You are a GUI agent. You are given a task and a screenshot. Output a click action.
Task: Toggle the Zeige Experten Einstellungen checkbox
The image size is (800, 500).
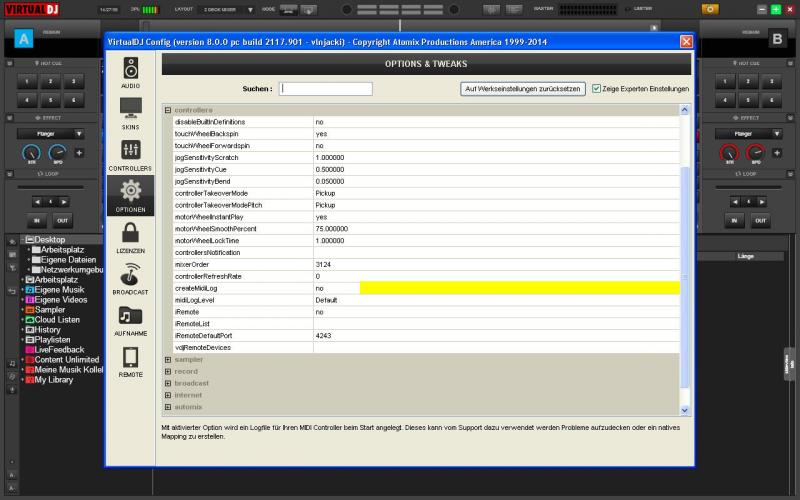point(596,88)
